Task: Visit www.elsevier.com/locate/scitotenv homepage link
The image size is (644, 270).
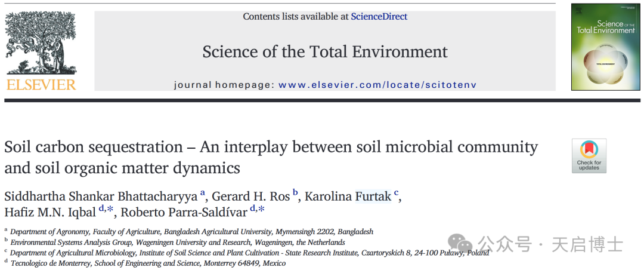Action: click(377, 85)
